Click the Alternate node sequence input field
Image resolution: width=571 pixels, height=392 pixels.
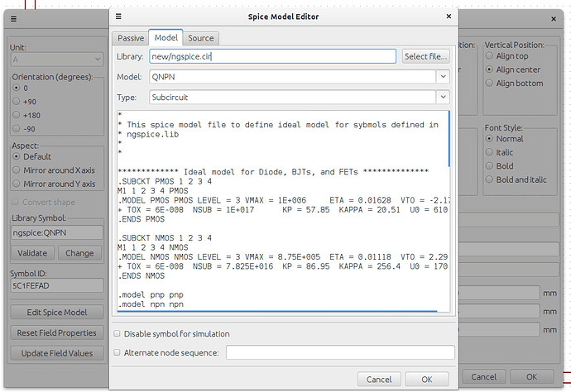pyautogui.click(x=340, y=352)
